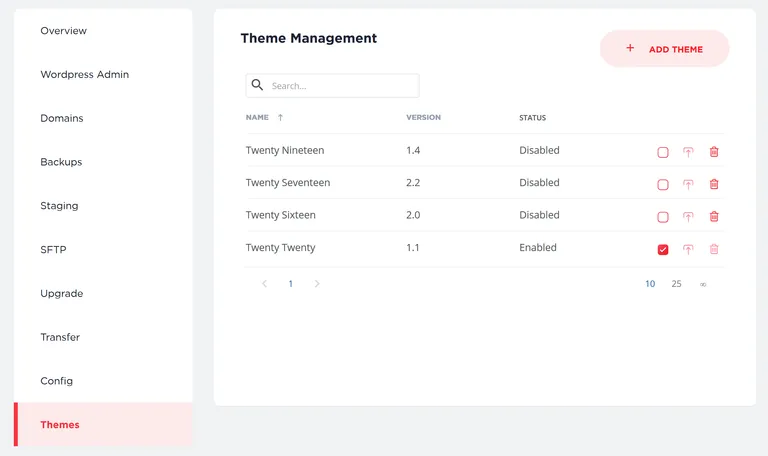Click the Theme Management heading
This screenshot has width=768, height=456.
(x=309, y=38)
